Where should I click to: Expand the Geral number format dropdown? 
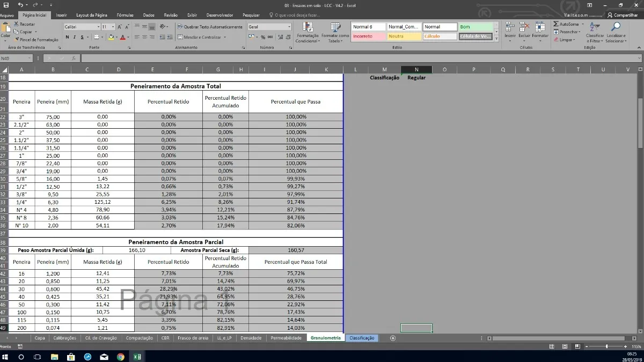click(289, 27)
